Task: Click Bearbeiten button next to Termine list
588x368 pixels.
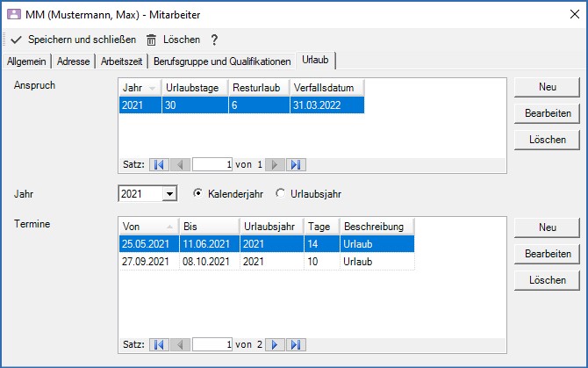Action: (548, 254)
